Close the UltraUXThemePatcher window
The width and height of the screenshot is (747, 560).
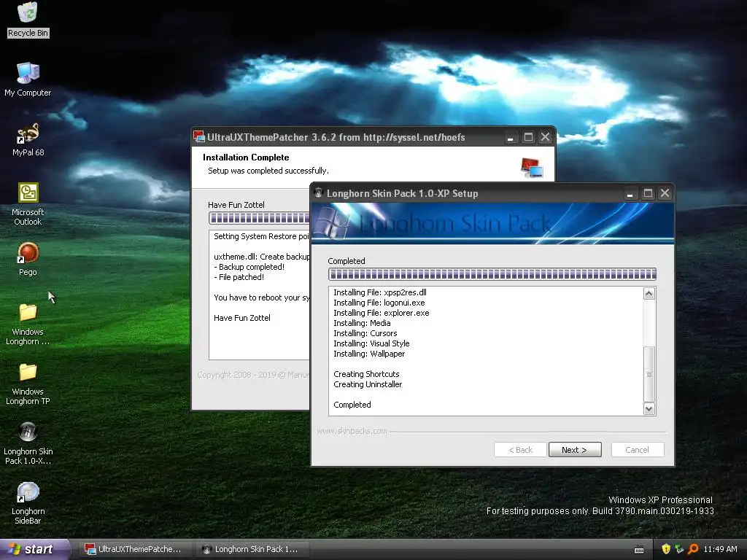click(545, 137)
